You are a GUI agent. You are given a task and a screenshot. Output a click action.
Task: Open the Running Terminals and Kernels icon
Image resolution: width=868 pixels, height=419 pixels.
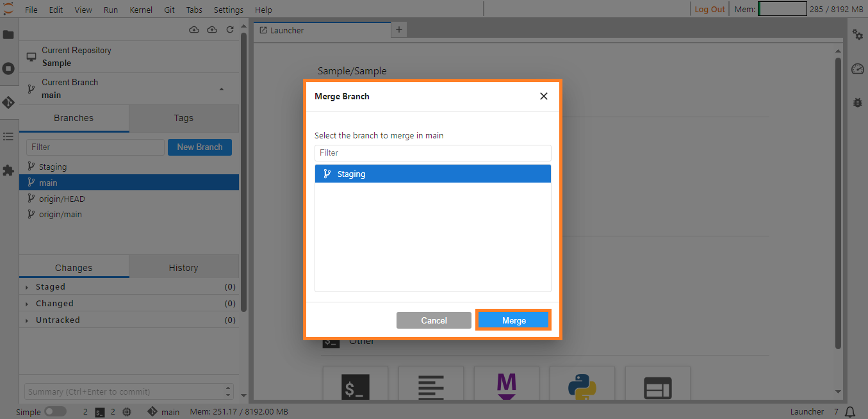point(8,69)
